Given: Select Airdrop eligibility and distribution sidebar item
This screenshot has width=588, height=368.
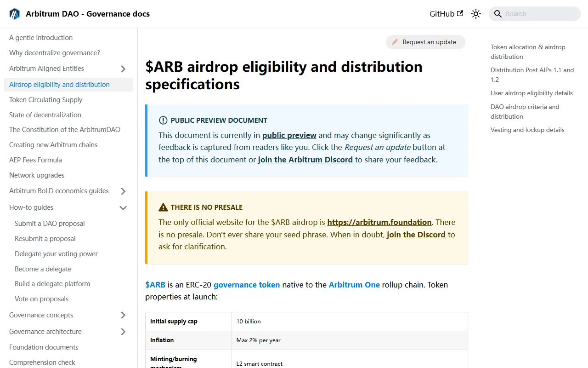Looking at the screenshot, I should [x=68, y=85].
